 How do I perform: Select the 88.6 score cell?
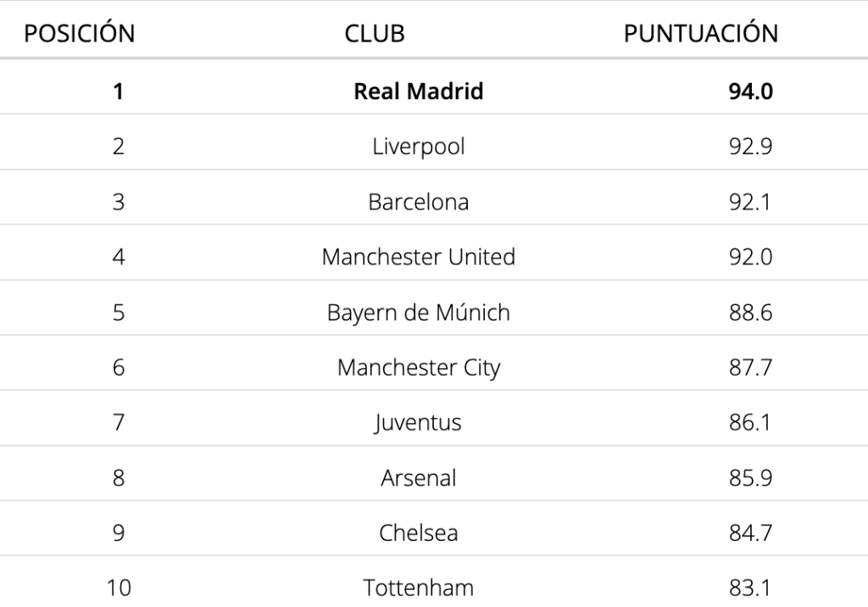coord(751,312)
